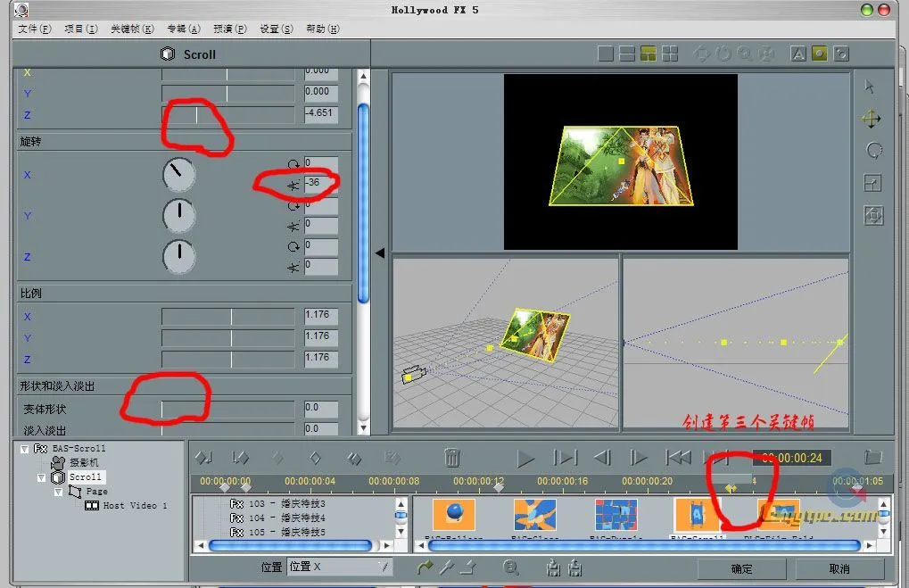The image size is (909, 588).
Task: Click the magnifier icon in bottom bar
Action: pos(511,567)
